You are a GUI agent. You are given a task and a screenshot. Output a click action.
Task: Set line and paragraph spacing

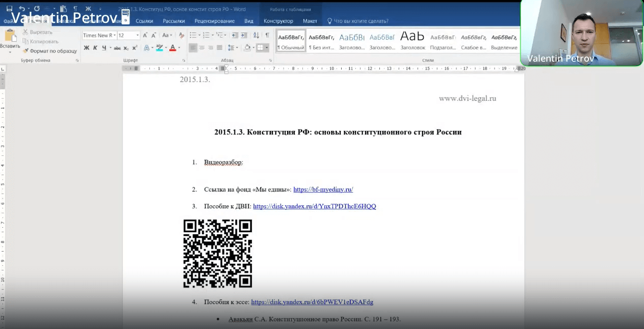tap(231, 48)
